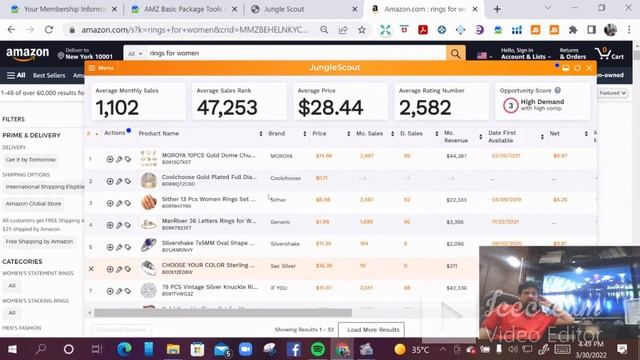This screenshot has width=640, height=360.
Task: Click the Adobe Acrobat extension icon
Action: (423, 30)
